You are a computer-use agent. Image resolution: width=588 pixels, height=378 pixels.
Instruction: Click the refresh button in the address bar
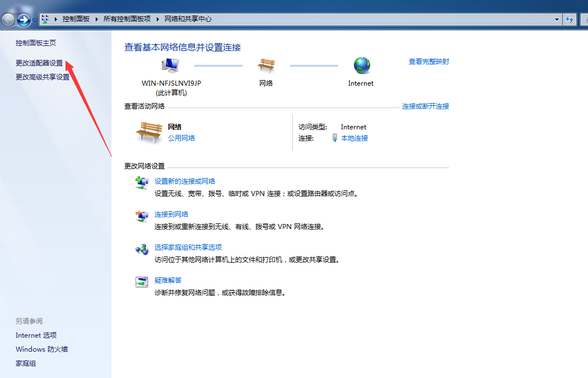570,18
